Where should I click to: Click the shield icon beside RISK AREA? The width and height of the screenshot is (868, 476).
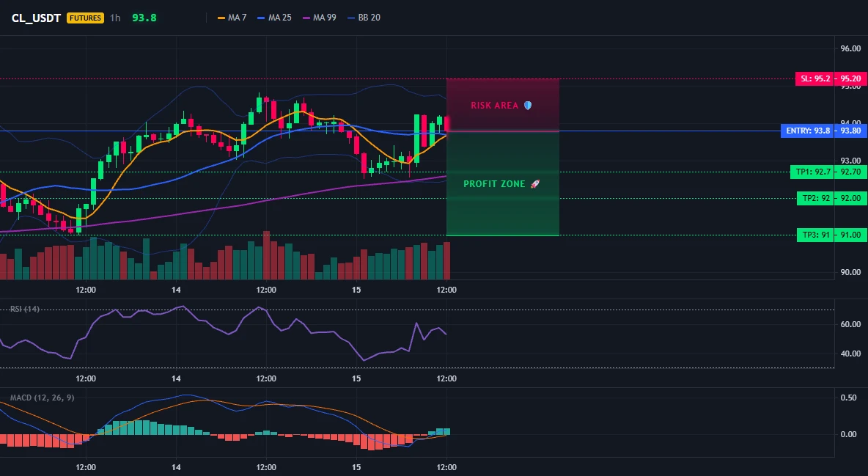[x=528, y=106]
